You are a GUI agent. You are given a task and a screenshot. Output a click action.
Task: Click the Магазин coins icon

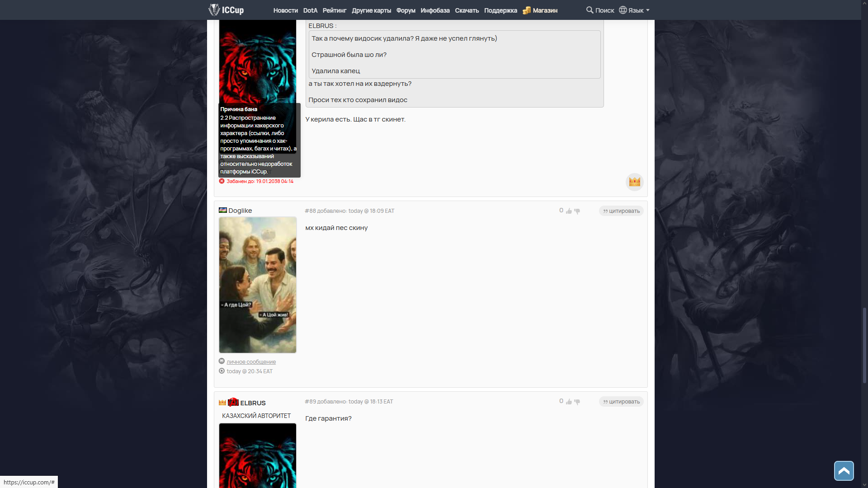click(527, 10)
